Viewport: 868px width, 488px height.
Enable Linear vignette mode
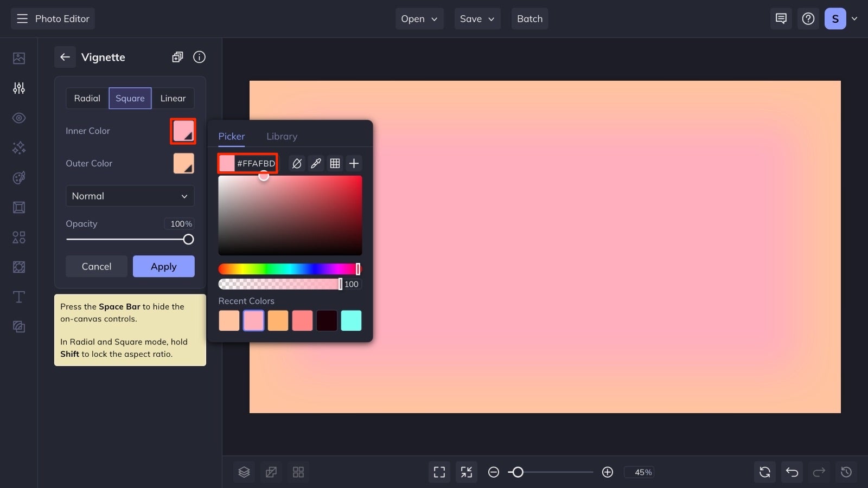point(173,98)
